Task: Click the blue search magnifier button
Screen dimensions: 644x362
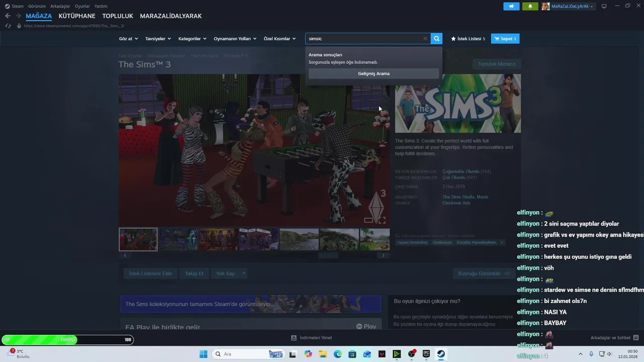Action: coord(437,39)
